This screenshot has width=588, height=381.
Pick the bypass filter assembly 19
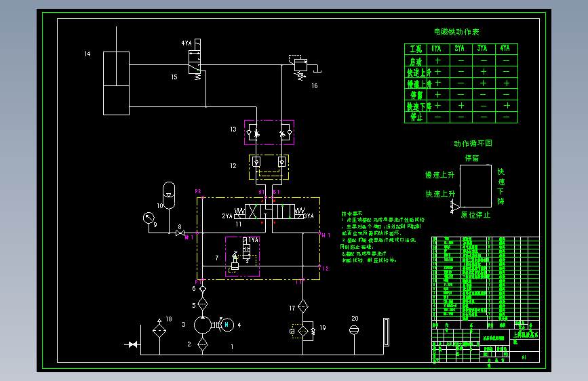point(302,331)
